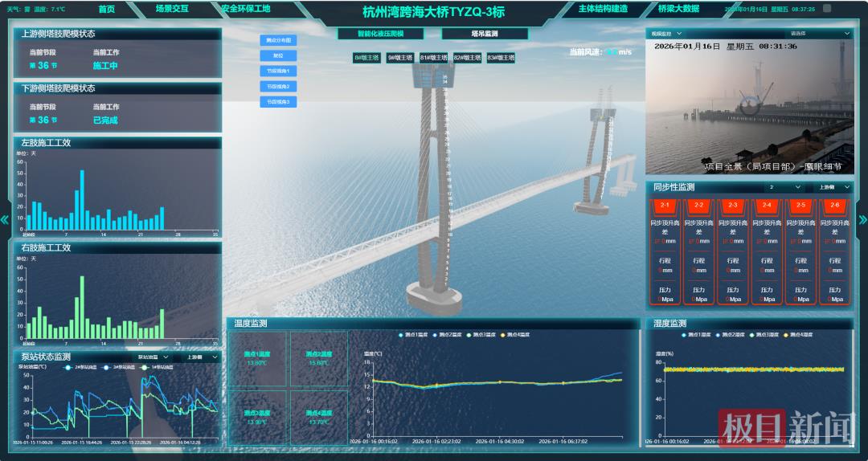This screenshot has width=868, height=461.
Task: Click the 8#墩主塔 tower tag
Action: click(x=367, y=58)
